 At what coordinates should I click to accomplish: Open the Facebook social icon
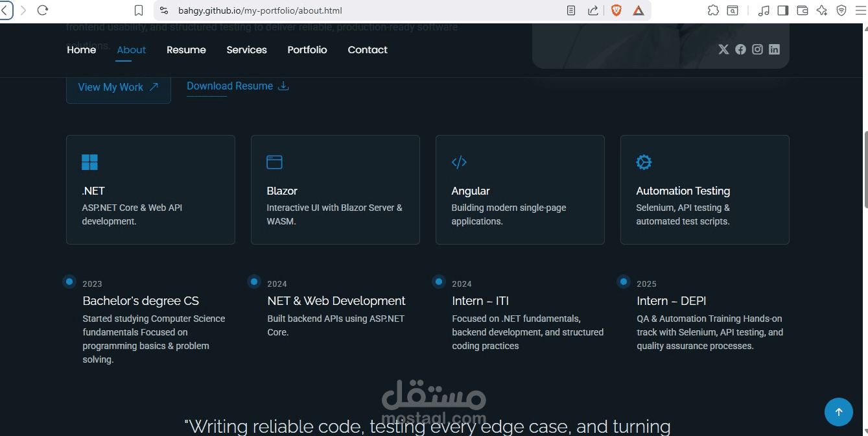click(740, 49)
